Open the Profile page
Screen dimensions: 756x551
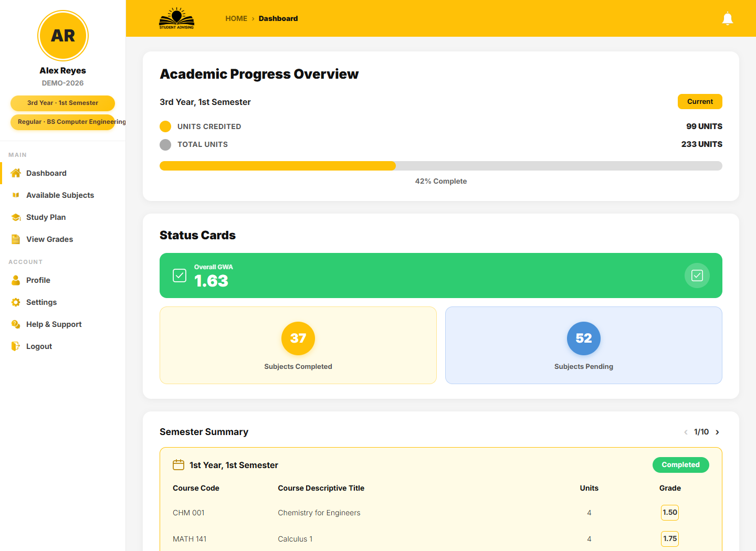click(x=63, y=280)
